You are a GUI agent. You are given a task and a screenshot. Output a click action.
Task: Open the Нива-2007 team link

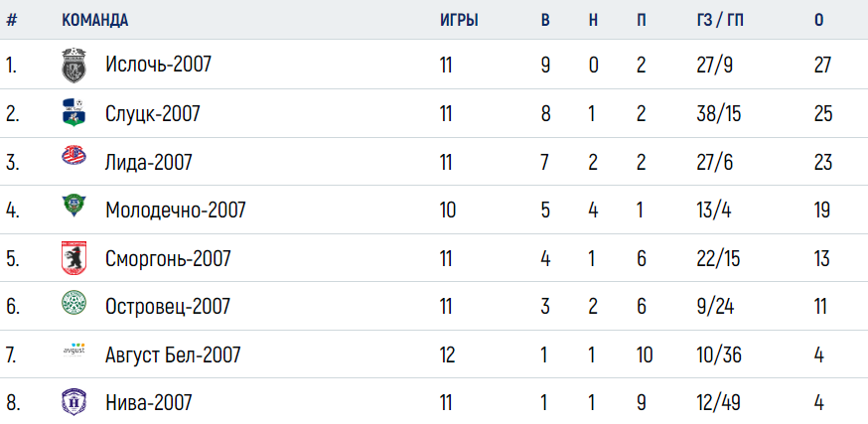[149, 402]
